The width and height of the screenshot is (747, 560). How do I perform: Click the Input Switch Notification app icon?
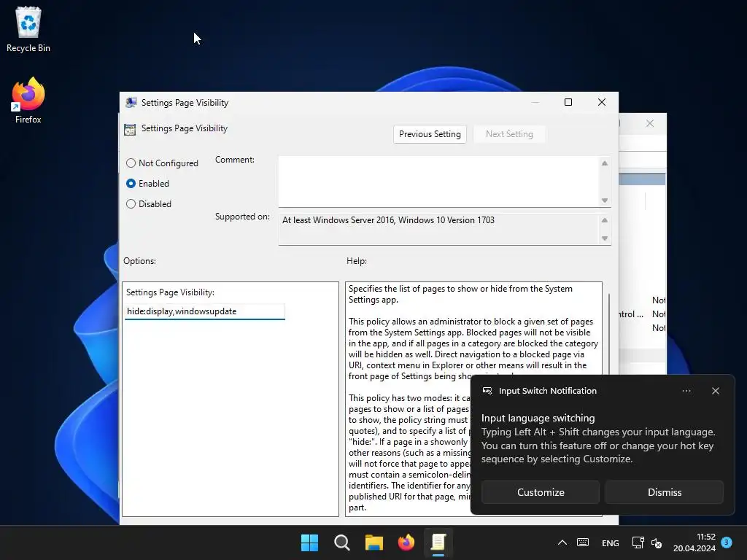[x=487, y=391]
